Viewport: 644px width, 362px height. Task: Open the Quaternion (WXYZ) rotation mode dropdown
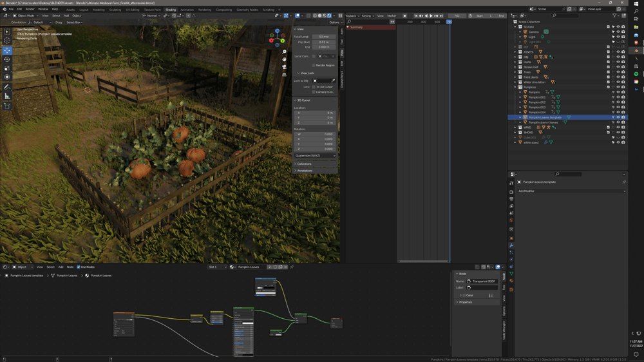point(315,156)
